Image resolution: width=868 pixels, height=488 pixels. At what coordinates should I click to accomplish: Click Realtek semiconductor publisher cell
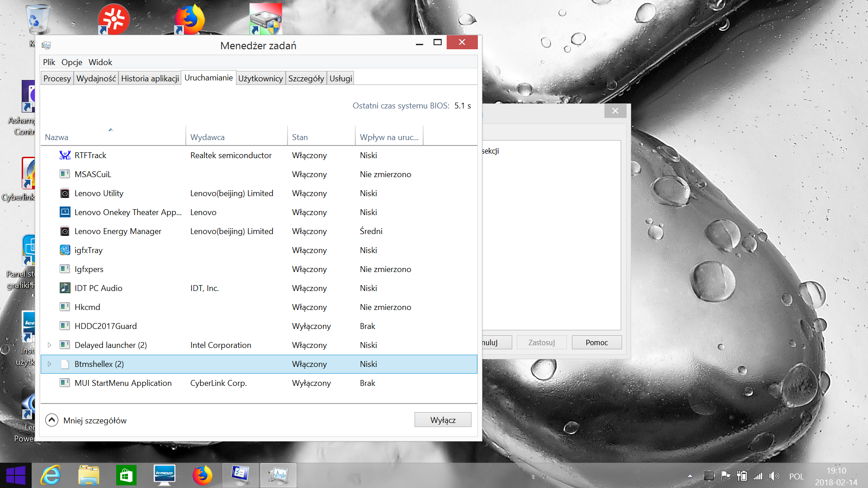pos(231,155)
